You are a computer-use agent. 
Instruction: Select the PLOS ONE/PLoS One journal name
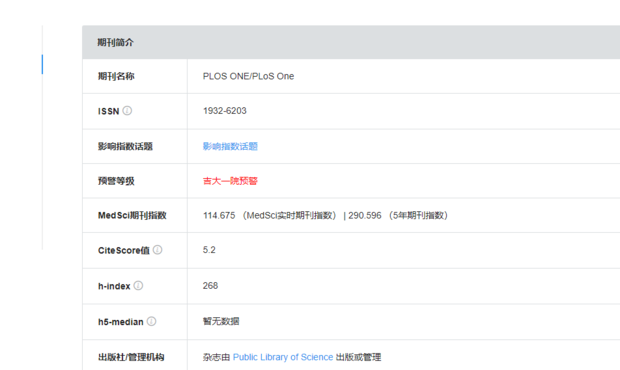[248, 76]
